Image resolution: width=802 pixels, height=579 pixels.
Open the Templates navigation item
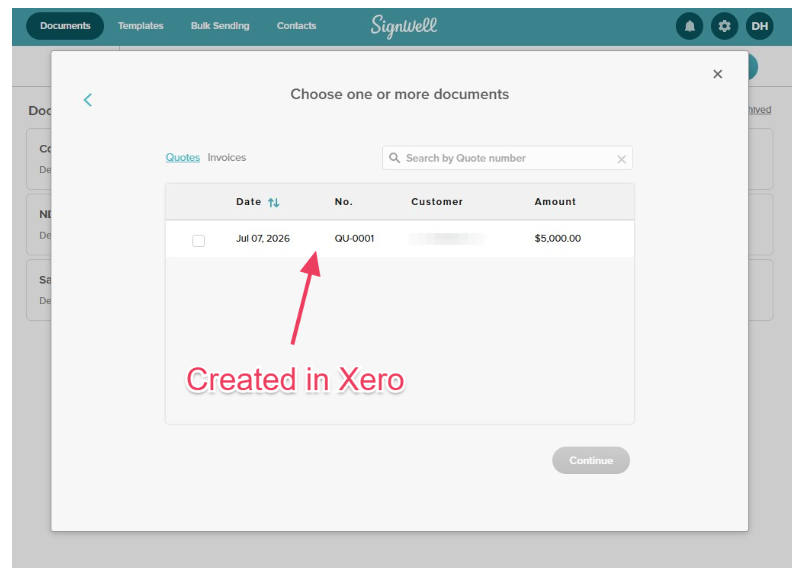(x=141, y=26)
